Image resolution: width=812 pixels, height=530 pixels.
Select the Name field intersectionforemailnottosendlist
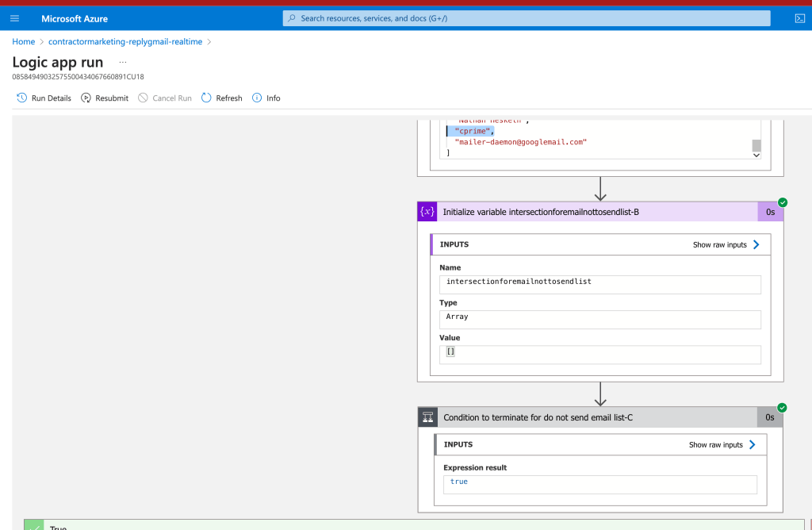point(600,284)
